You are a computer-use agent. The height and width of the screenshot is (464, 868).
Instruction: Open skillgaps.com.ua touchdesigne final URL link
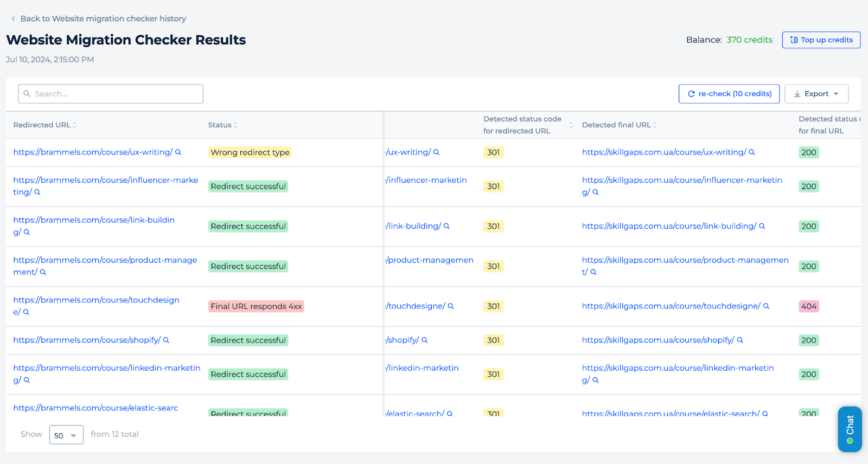[671, 306]
